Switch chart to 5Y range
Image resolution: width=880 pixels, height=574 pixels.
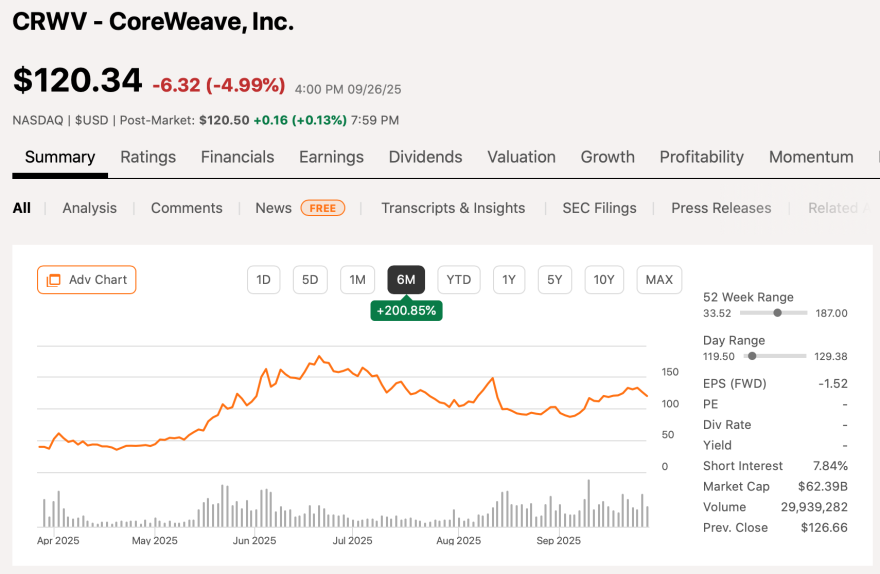tap(554, 280)
